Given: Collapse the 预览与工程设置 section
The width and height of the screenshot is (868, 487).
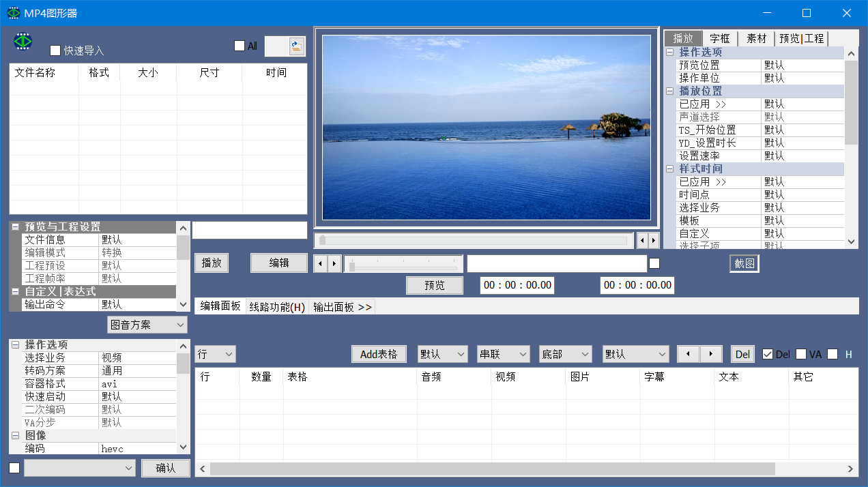Looking at the screenshot, I should pyautogui.click(x=15, y=227).
